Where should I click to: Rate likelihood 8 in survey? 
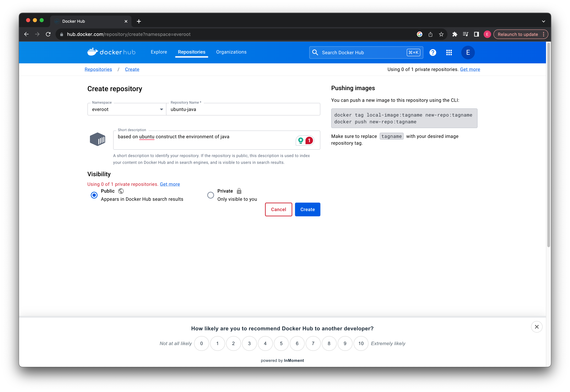329,343
